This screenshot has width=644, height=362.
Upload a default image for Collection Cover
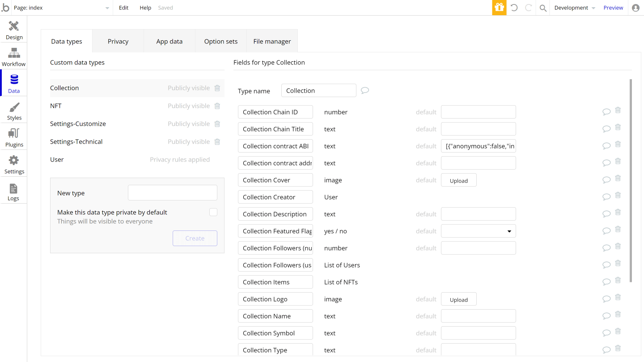(x=458, y=180)
